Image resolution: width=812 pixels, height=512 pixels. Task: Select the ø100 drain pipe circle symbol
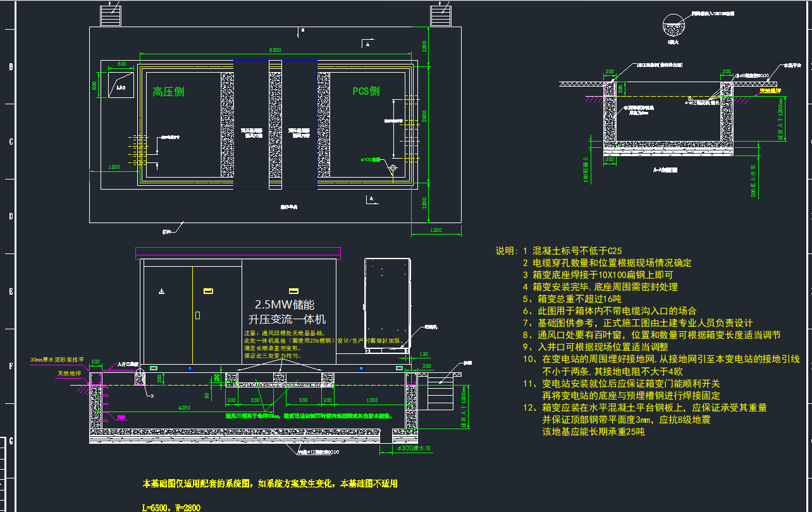click(x=392, y=168)
